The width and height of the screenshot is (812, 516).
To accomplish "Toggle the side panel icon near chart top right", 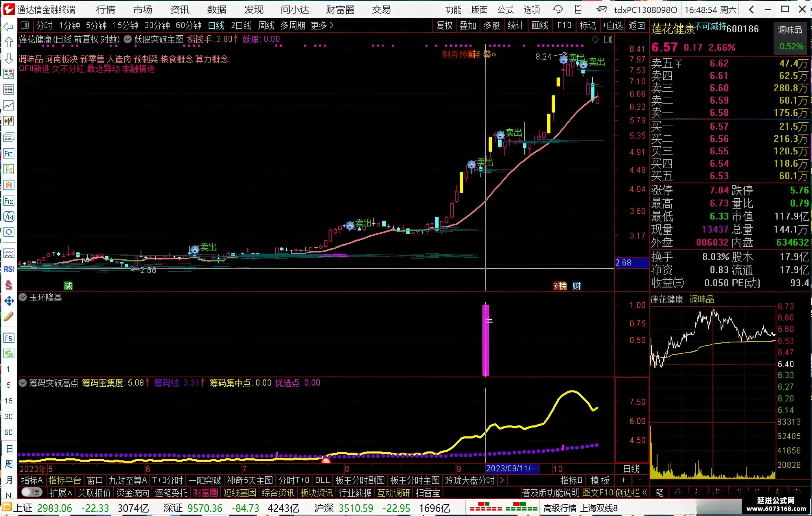I will pyautogui.click(x=608, y=39).
